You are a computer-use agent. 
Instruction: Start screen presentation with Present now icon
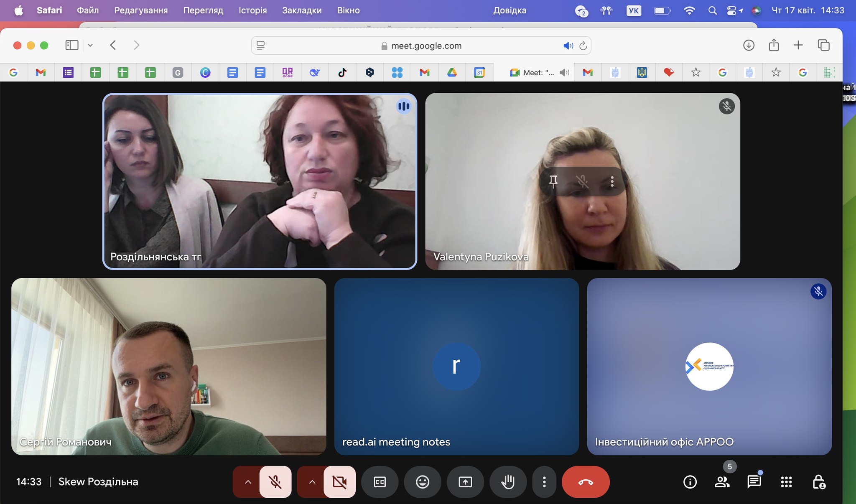[465, 482]
